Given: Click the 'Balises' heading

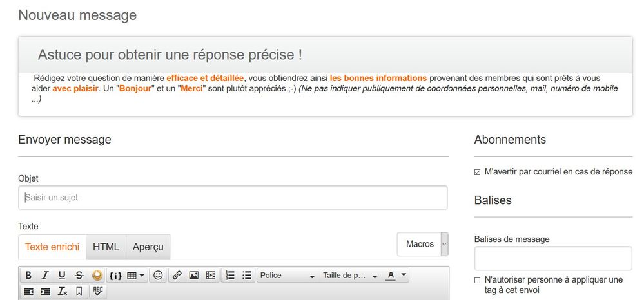Looking at the screenshot, I should 493,200.
